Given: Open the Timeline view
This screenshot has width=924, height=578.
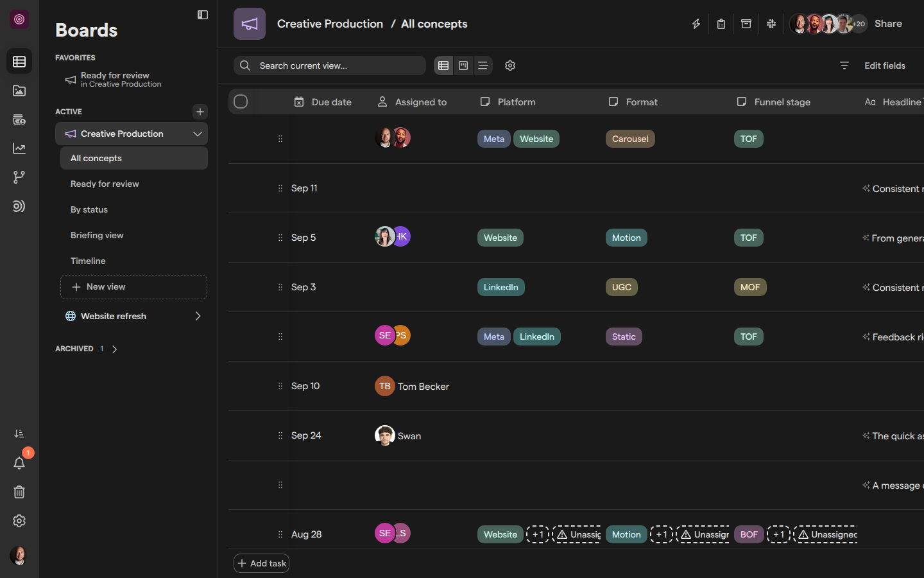Looking at the screenshot, I should (134, 261).
